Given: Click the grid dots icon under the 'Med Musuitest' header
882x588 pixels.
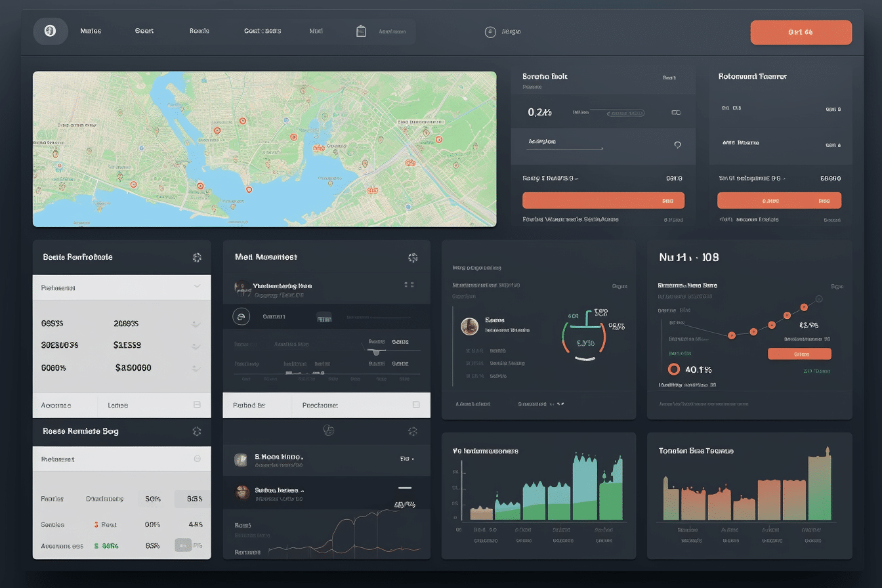Looking at the screenshot, I should (x=409, y=285).
